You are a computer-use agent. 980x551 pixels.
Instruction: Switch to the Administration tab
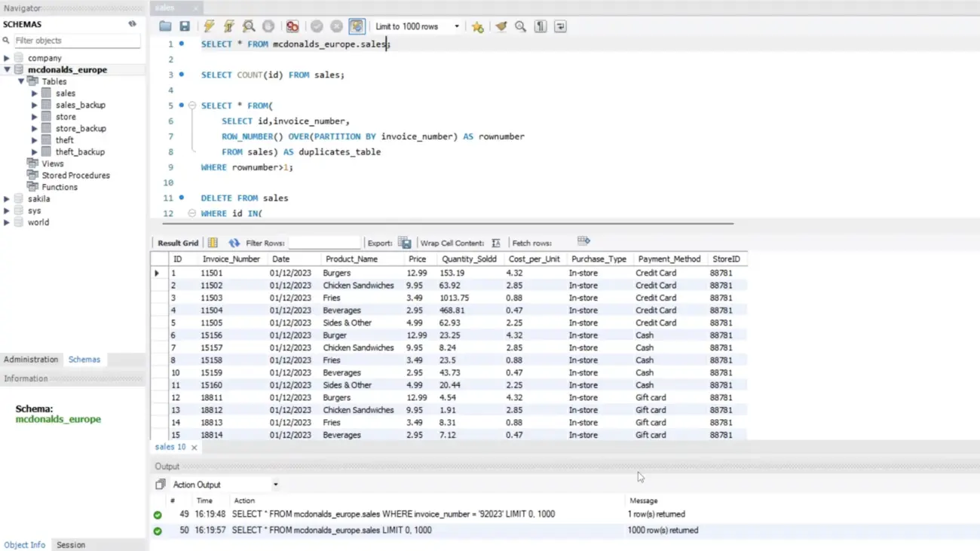pos(31,360)
